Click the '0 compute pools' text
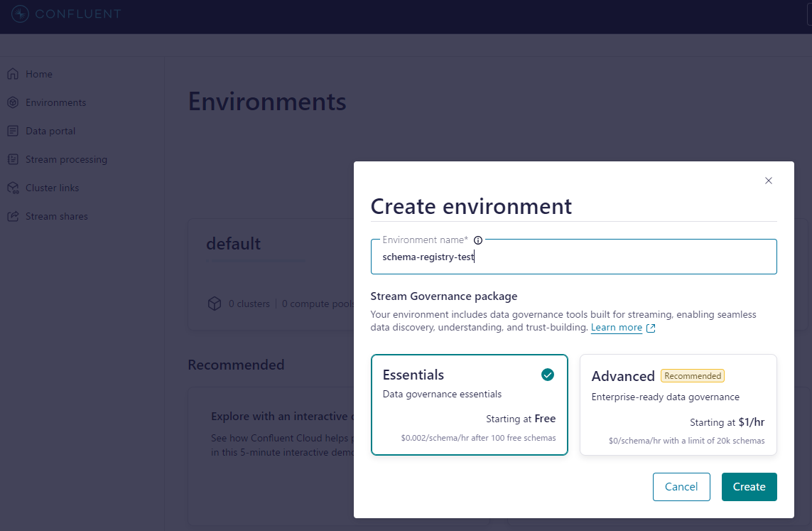 point(318,304)
